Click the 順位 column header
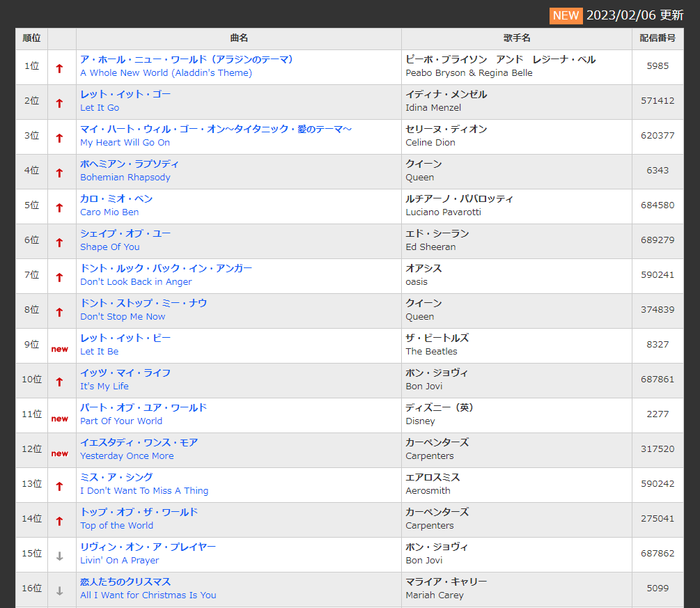 coord(32,38)
